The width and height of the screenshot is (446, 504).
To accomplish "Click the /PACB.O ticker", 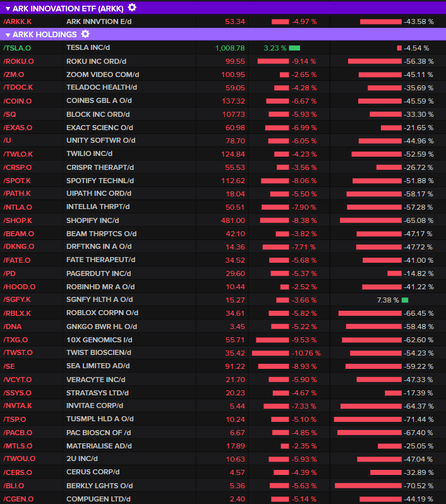I will point(18,433).
